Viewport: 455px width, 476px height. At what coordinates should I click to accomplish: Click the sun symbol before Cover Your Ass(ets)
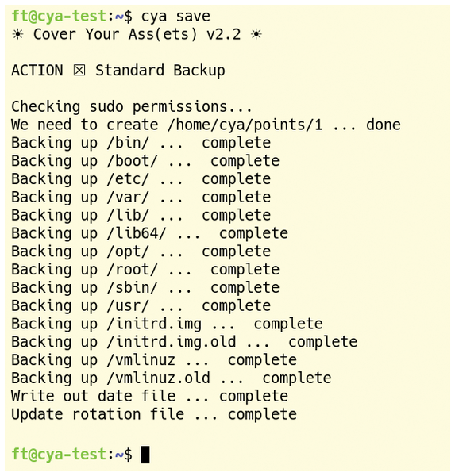[x=18, y=34]
